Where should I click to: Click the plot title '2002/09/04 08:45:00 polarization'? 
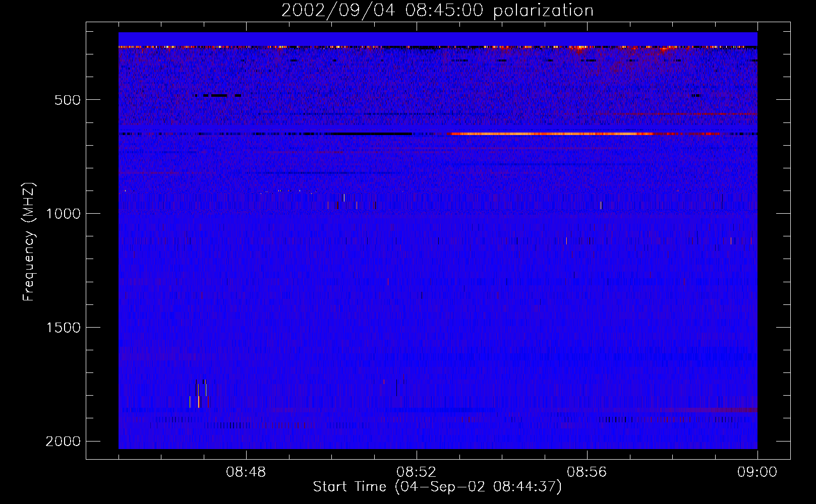coord(437,11)
